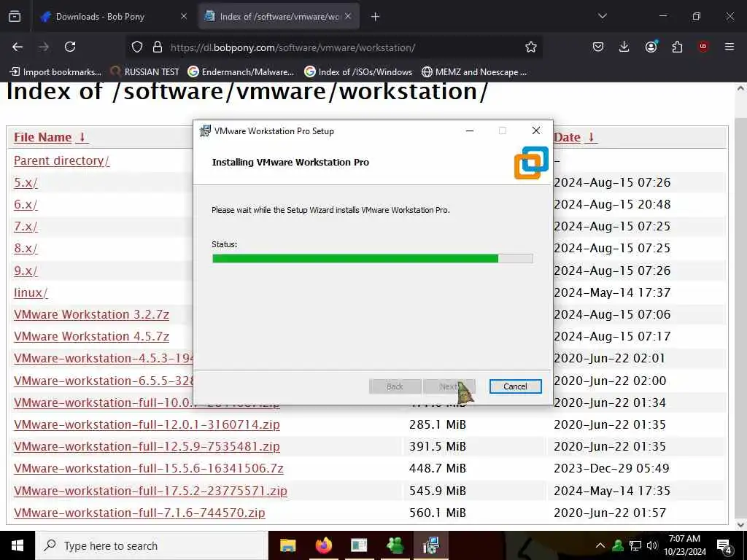Viewport: 747px width, 560px height.
Task: Open the Index of /ISOs/Windows bookmark
Action: [x=358, y=72]
